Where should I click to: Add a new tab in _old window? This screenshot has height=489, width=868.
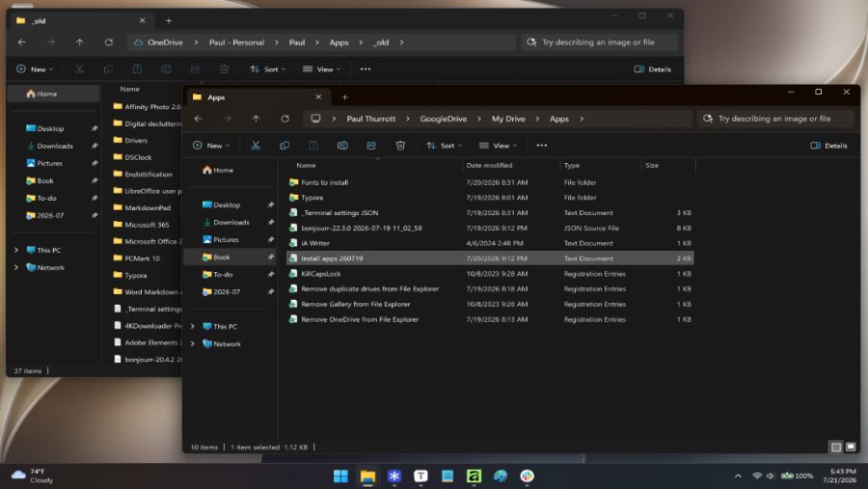(x=168, y=21)
